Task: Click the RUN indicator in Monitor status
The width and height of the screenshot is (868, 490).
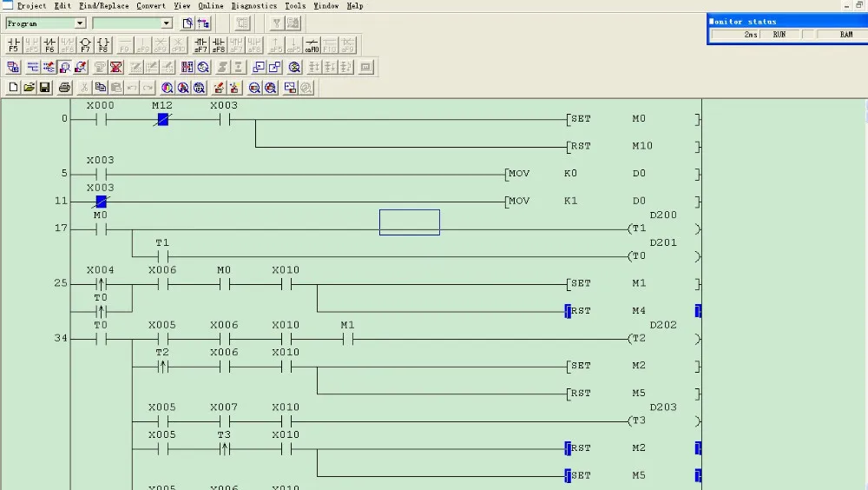Action: (779, 35)
